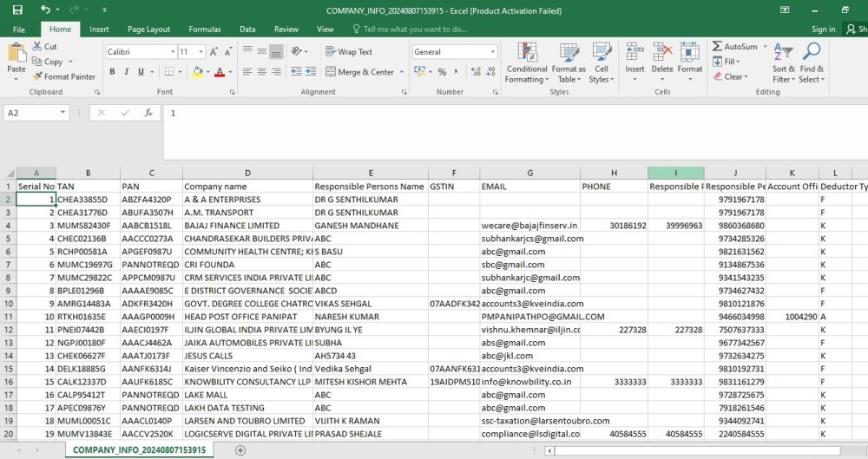This screenshot has width=868, height=459.
Task: Toggle Underline formatting
Action: pyautogui.click(x=141, y=71)
